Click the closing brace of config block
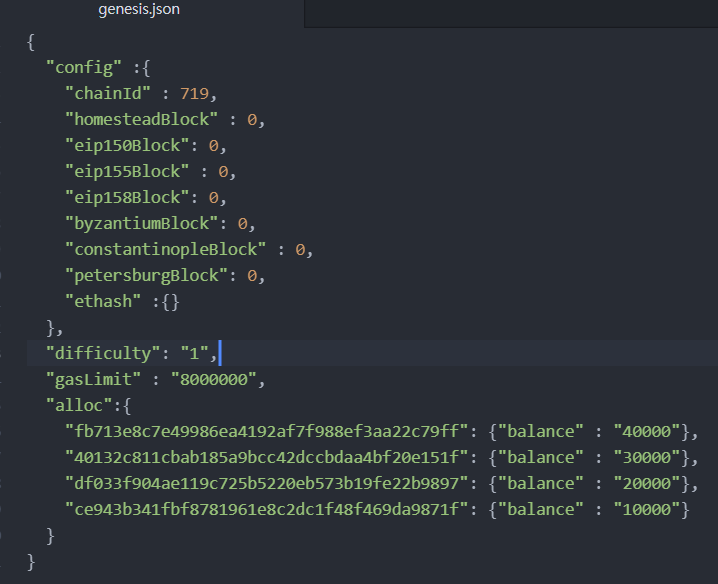This screenshot has height=584, width=718. tap(50, 328)
